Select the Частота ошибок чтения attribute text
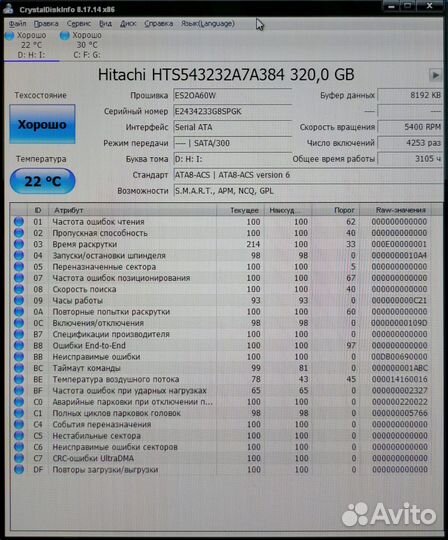 [x=98, y=222]
